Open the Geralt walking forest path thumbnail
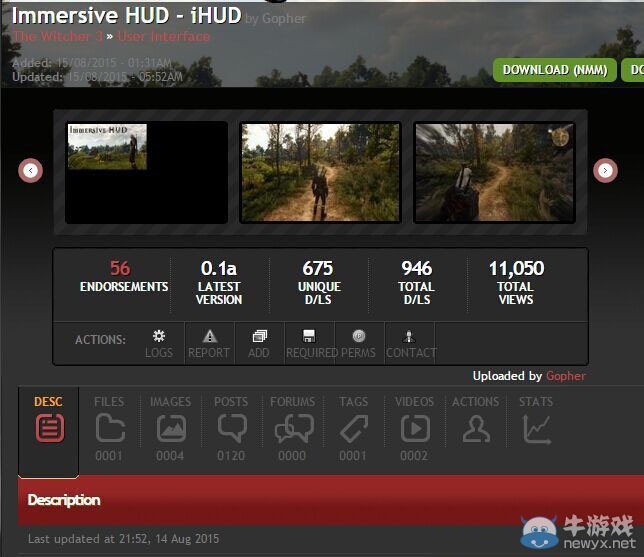The height and width of the screenshot is (557, 644). [x=320, y=173]
